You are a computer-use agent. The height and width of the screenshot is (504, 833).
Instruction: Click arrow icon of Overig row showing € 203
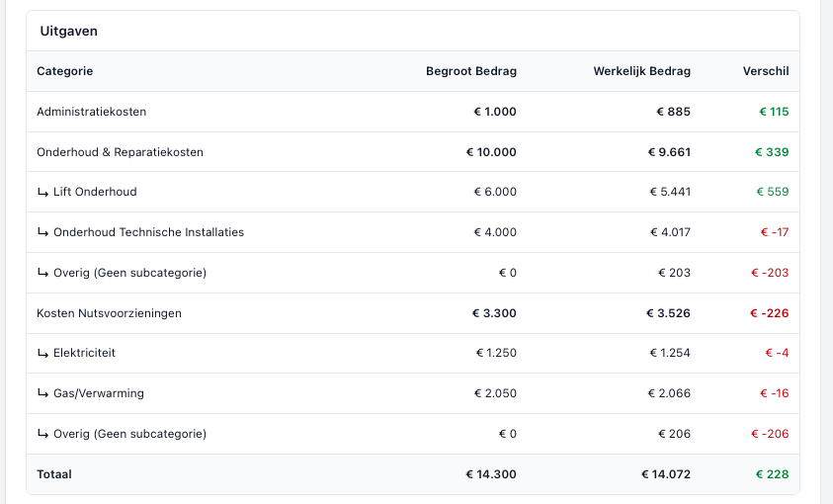pyautogui.click(x=42, y=273)
